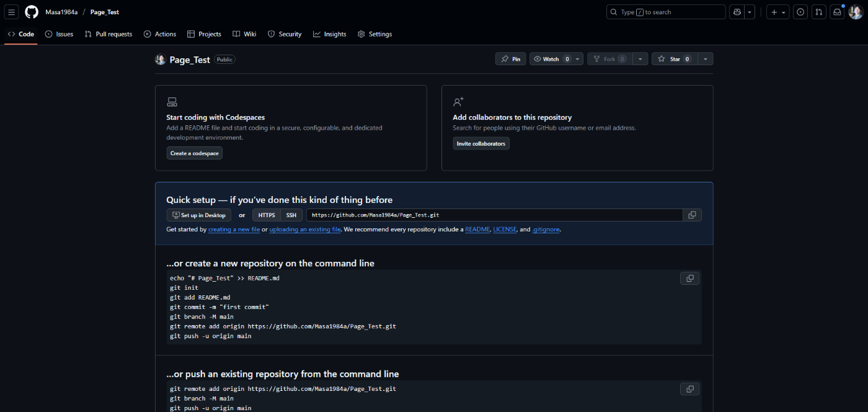Click the Page_Test repository title
The image size is (868, 412).
[190, 60]
